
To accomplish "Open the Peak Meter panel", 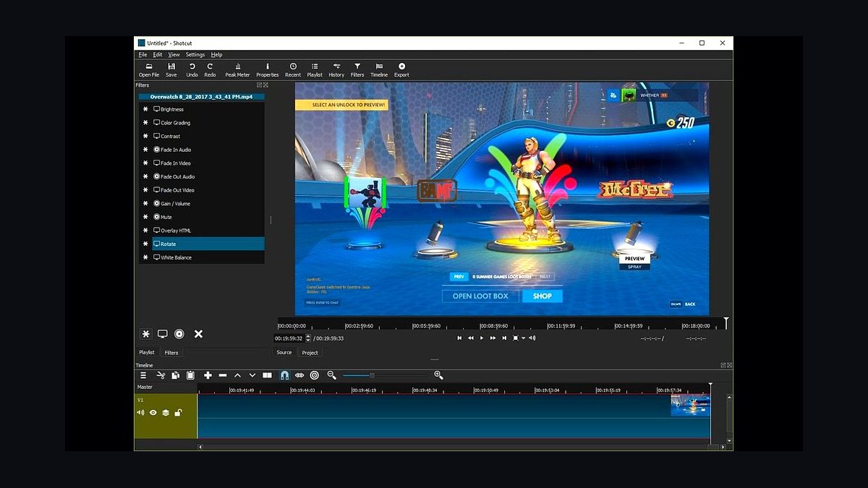I will tap(237, 69).
